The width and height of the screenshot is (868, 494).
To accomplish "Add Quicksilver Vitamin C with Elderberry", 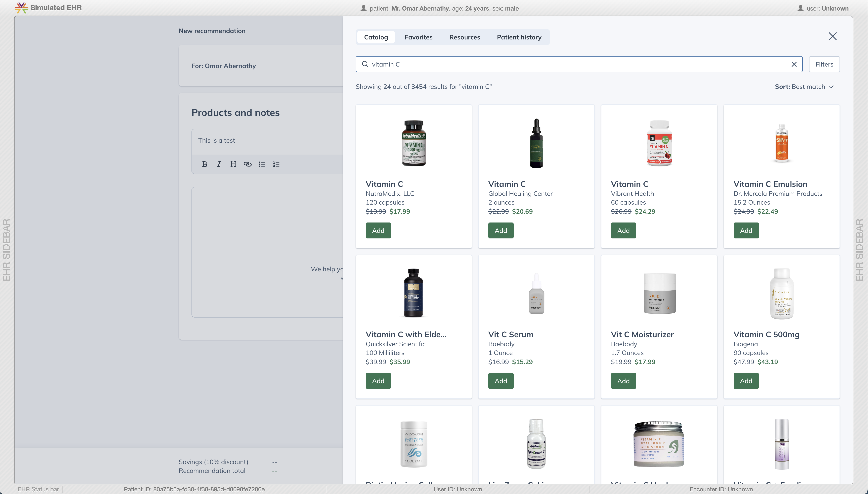I will coord(378,381).
